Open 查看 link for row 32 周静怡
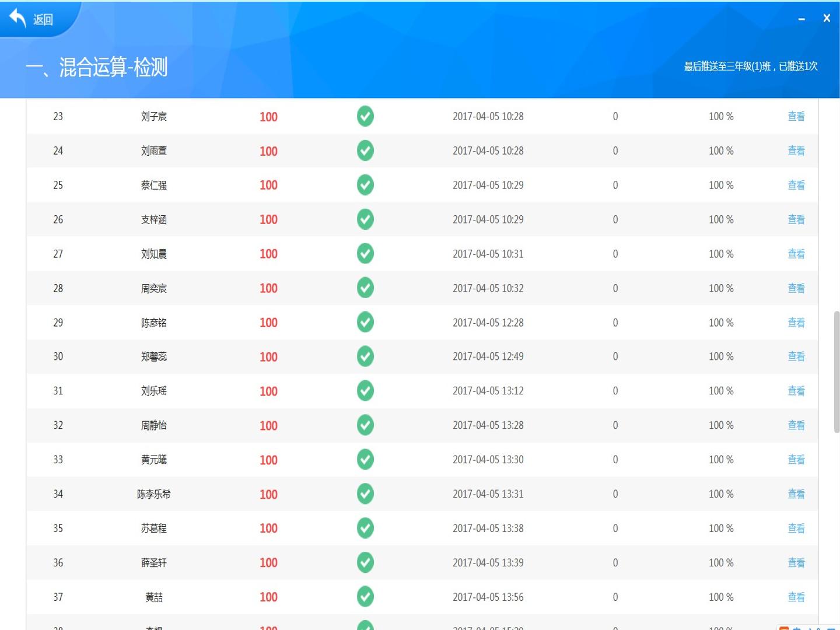This screenshot has width=840, height=630. pyautogui.click(x=796, y=426)
